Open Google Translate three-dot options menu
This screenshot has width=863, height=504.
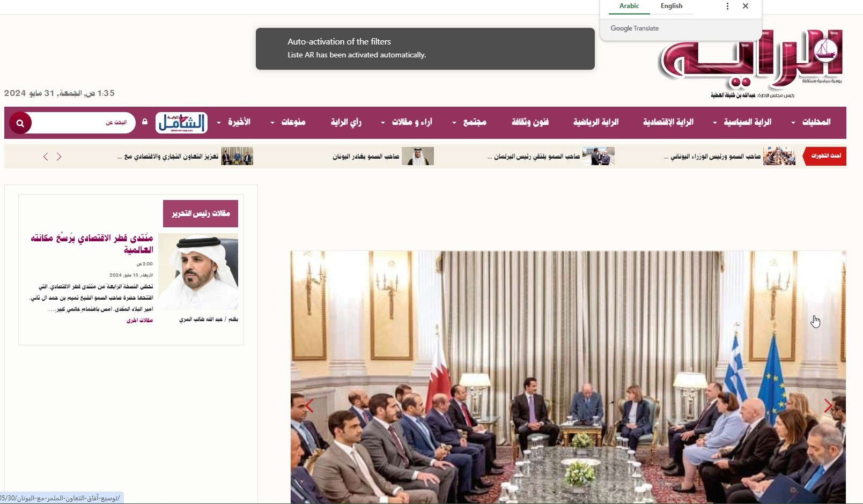(727, 6)
